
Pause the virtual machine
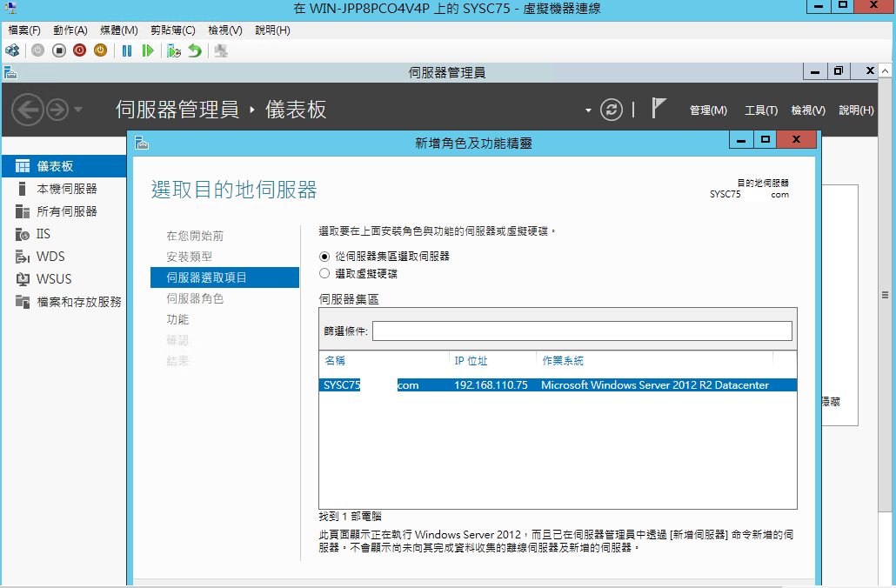127,50
